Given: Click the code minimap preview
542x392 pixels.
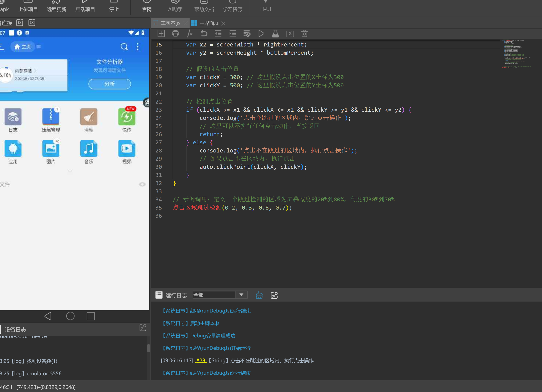Looking at the screenshot, I should pyautogui.click(x=516, y=54).
